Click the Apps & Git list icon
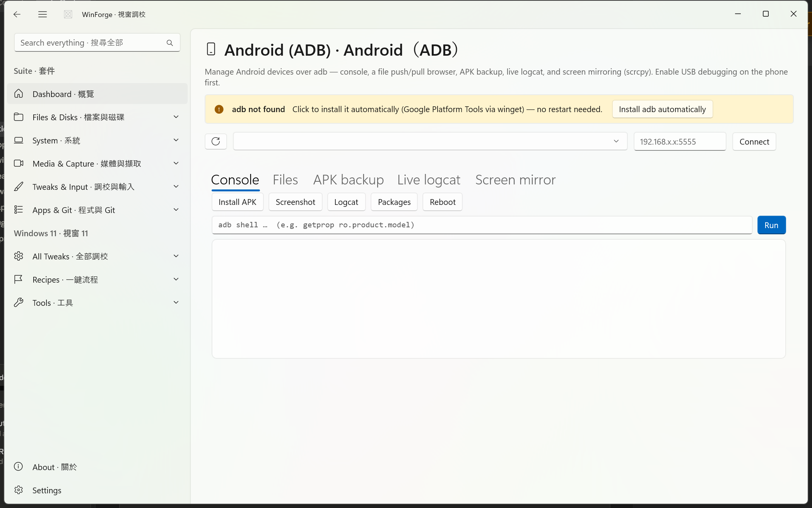The width and height of the screenshot is (812, 508). pos(19,210)
